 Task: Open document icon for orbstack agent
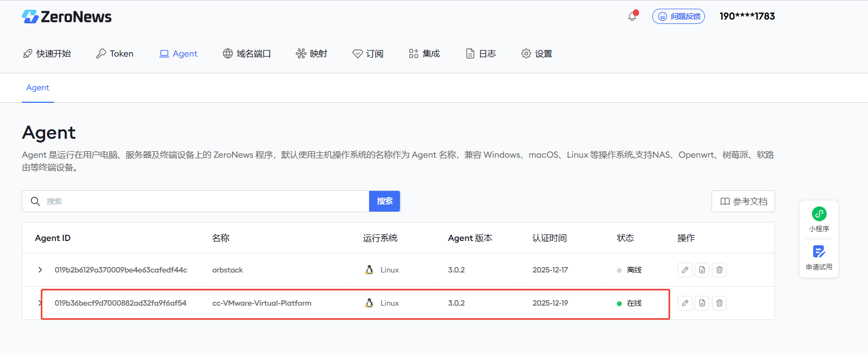coord(702,270)
